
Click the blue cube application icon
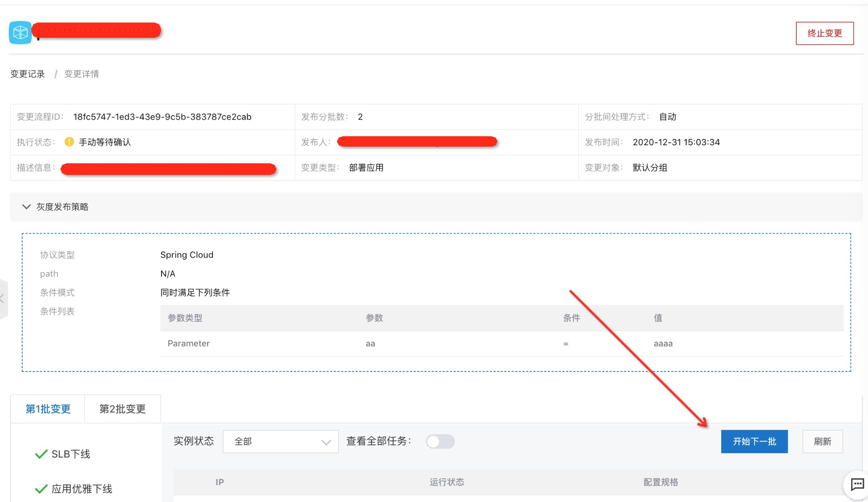tap(20, 32)
